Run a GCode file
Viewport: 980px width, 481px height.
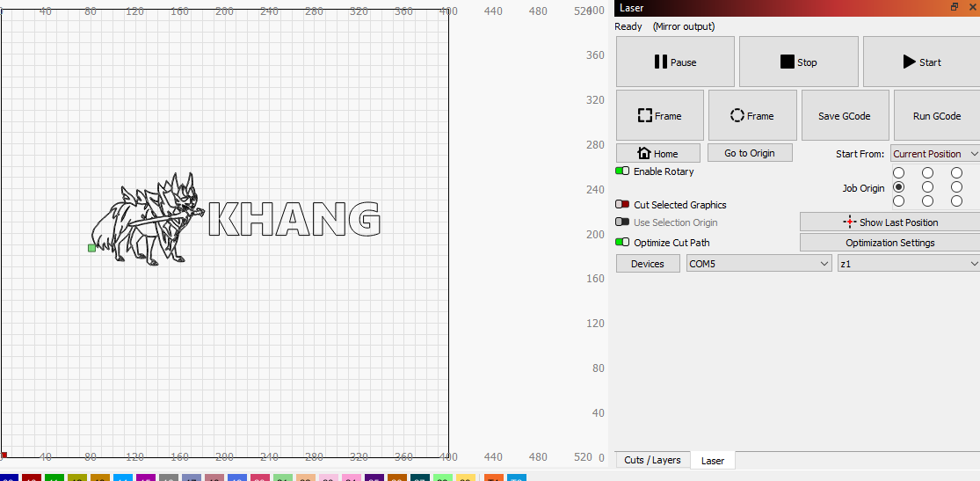pyautogui.click(x=937, y=116)
